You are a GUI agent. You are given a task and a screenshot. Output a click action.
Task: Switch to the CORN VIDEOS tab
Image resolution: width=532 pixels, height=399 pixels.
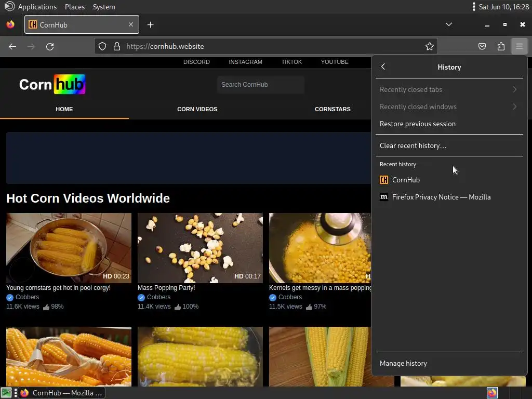[x=197, y=109]
